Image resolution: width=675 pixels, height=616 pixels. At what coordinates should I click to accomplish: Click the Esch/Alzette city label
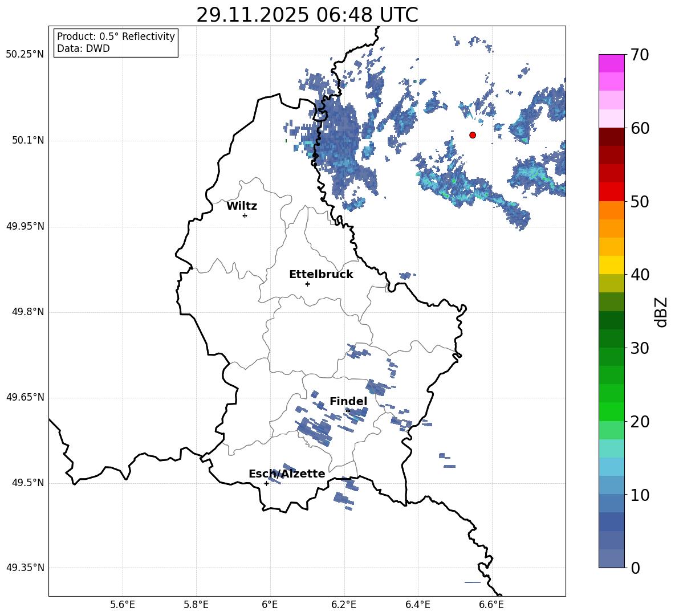pos(287,474)
